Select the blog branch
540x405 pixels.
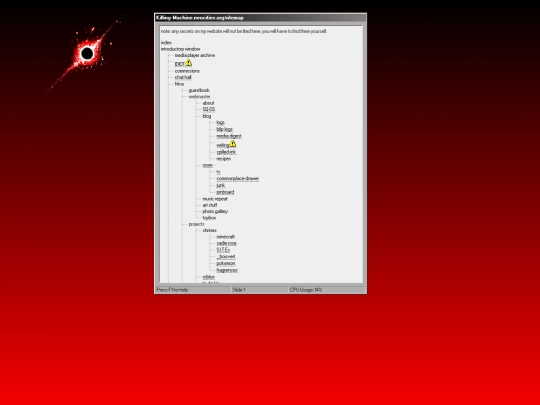click(207, 116)
